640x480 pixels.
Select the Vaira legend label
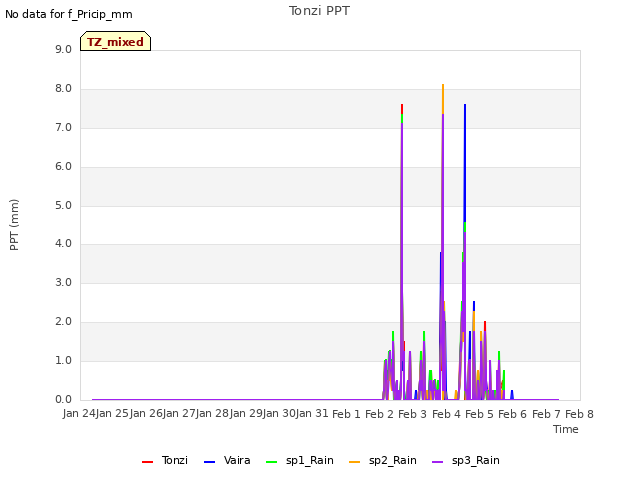point(237,460)
